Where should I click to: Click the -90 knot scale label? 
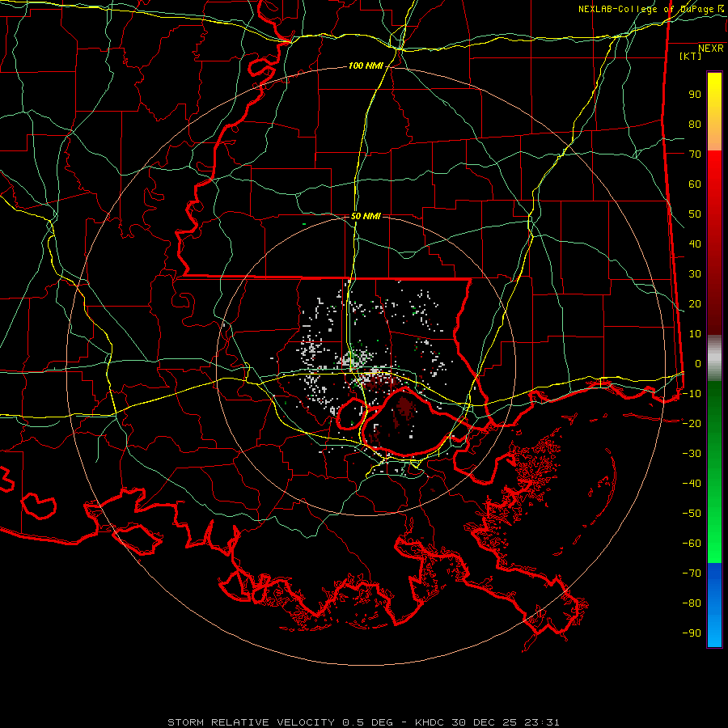pos(692,633)
